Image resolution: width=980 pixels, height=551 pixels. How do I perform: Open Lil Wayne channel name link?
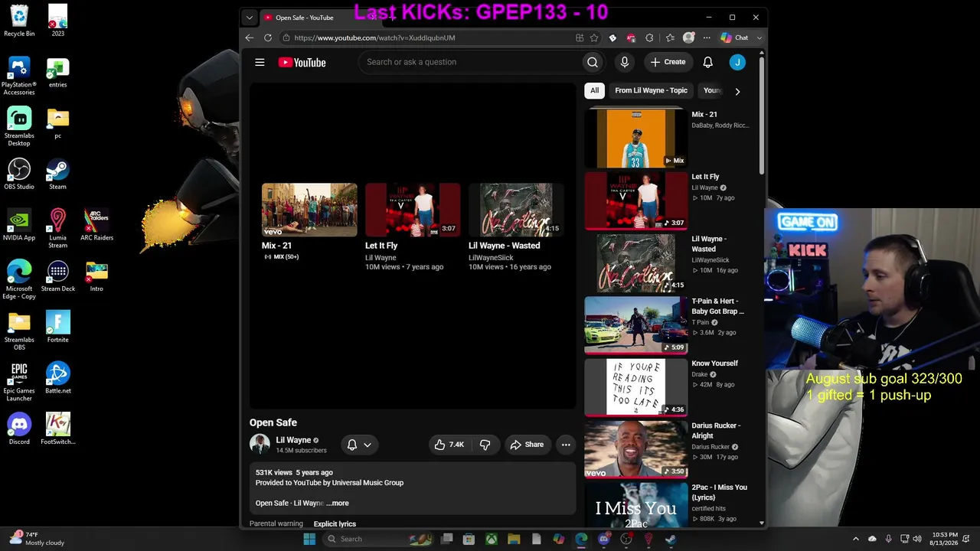point(293,440)
